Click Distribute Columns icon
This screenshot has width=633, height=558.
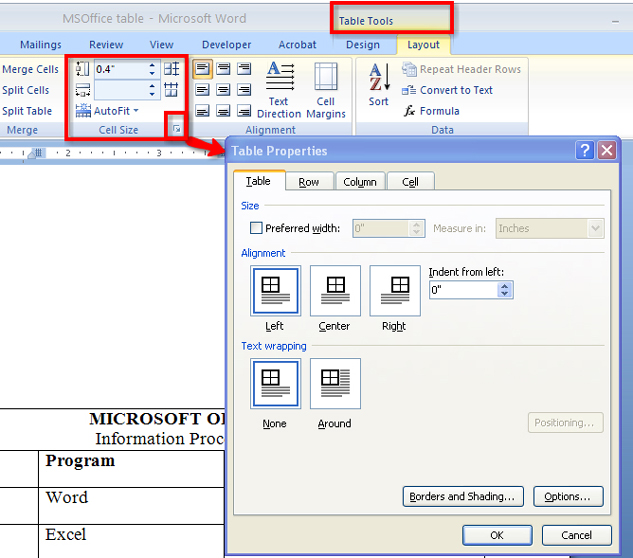(x=171, y=90)
